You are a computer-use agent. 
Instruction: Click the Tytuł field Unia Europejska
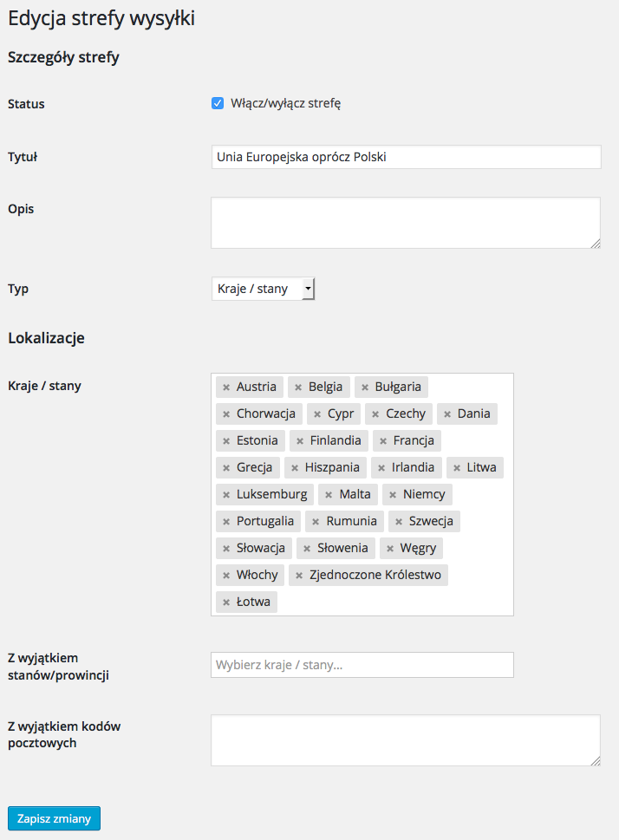coord(407,157)
